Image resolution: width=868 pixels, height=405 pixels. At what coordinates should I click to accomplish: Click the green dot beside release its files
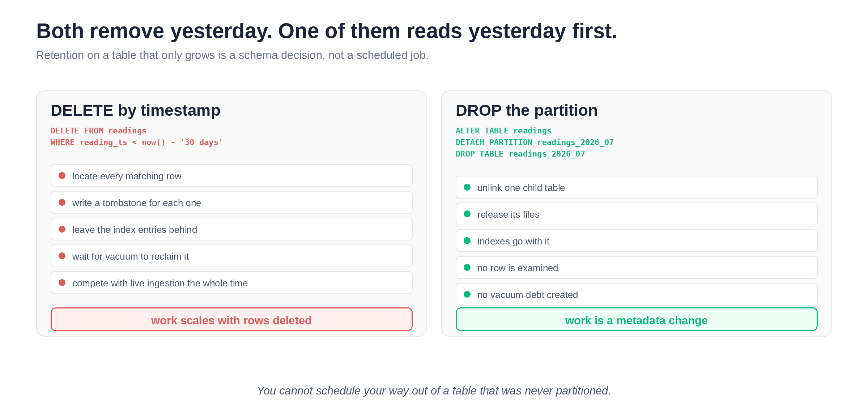pyautogui.click(x=467, y=214)
